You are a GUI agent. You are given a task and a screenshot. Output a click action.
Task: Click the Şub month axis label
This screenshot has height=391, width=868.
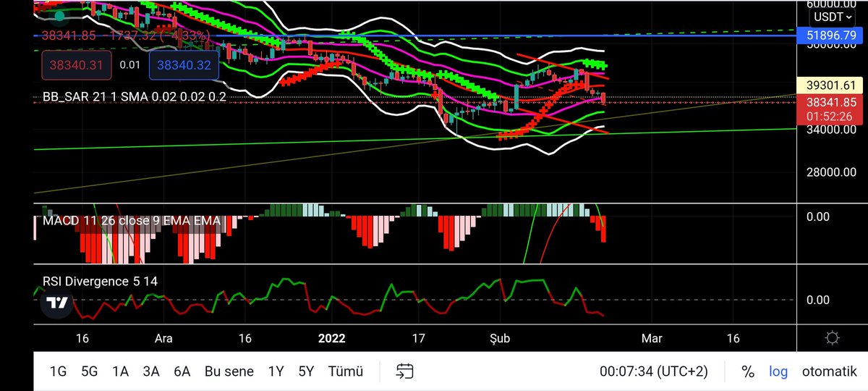[x=501, y=338]
